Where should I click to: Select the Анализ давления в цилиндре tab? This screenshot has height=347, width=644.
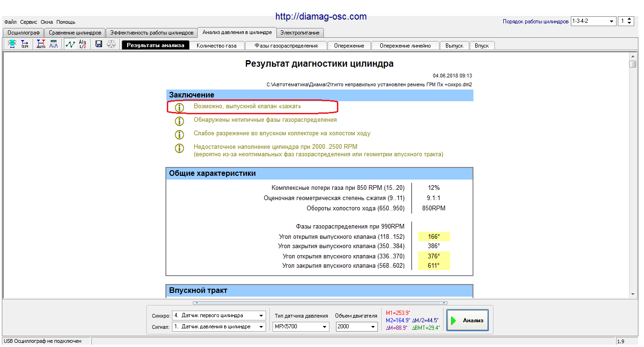click(x=237, y=32)
